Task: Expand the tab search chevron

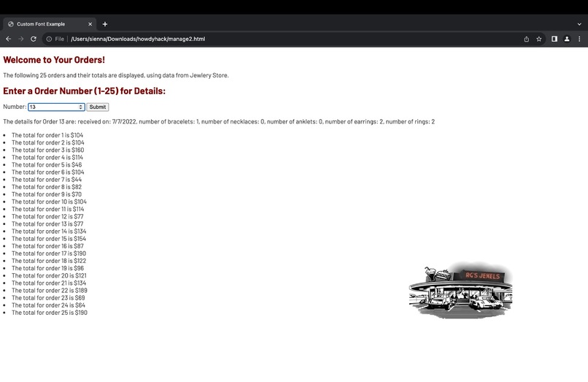Action: [579, 24]
